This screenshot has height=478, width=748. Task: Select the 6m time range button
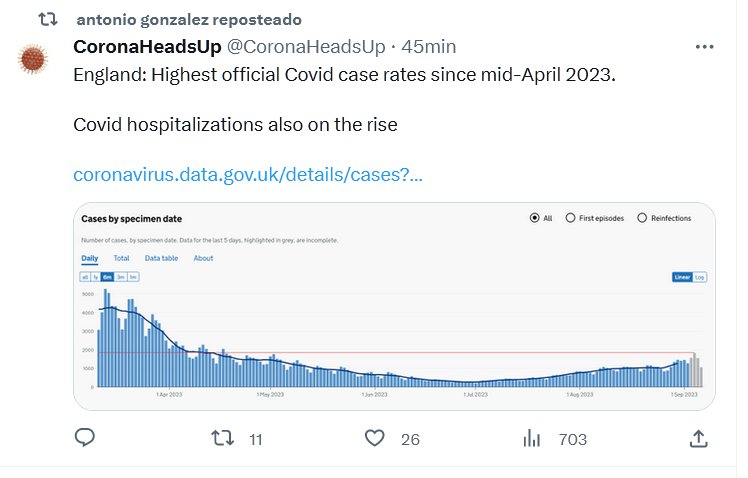coord(107,277)
